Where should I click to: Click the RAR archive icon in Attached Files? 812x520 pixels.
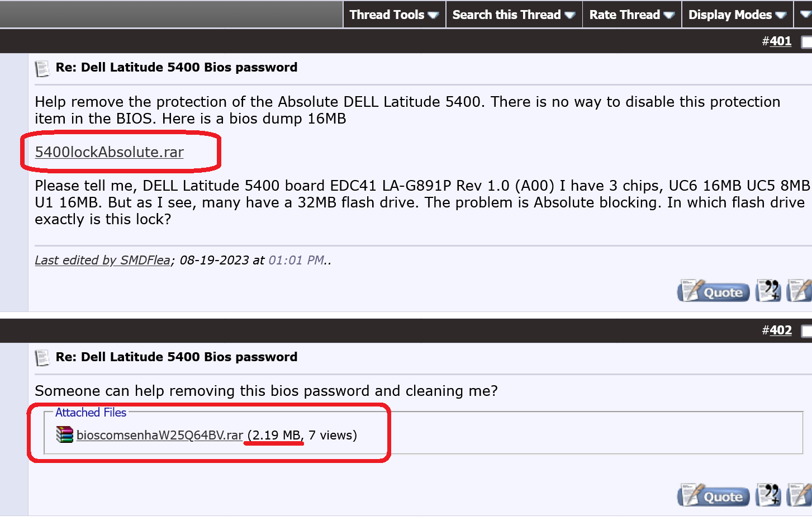pos(65,434)
